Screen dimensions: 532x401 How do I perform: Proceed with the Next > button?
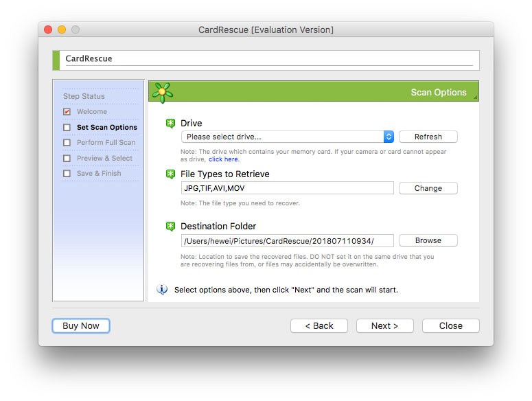pyautogui.click(x=384, y=325)
